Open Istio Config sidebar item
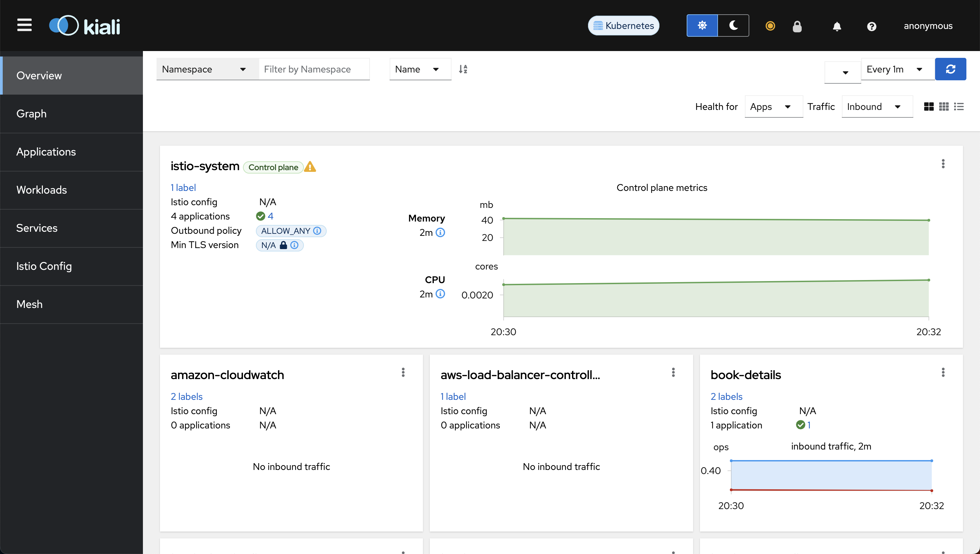Viewport: 980px width, 554px height. (x=44, y=266)
